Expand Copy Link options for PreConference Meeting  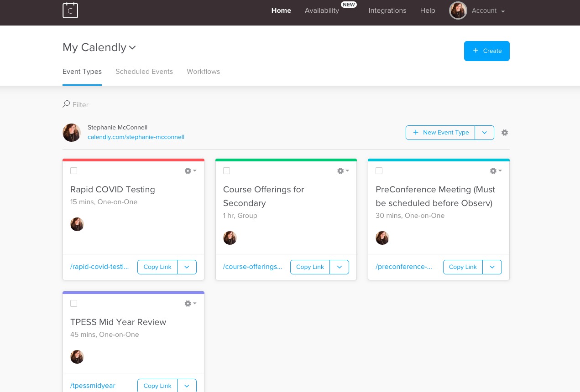coord(492,267)
